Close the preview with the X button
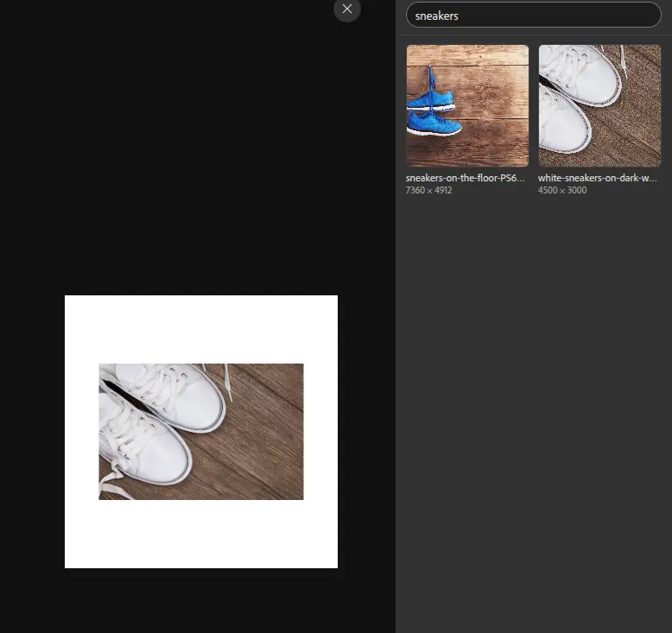Image resolution: width=672 pixels, height=633 pixels. (346, 9)
